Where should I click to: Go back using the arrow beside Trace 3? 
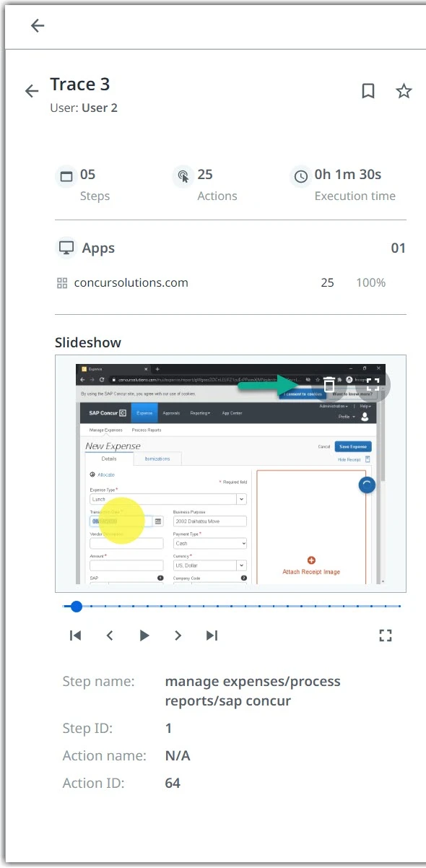click(32, 91)
